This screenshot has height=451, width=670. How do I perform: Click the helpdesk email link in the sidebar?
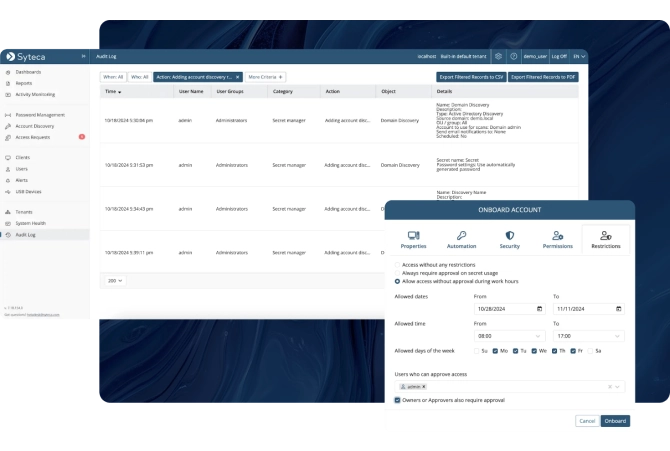pyautogui.click(x=43, y=315)
